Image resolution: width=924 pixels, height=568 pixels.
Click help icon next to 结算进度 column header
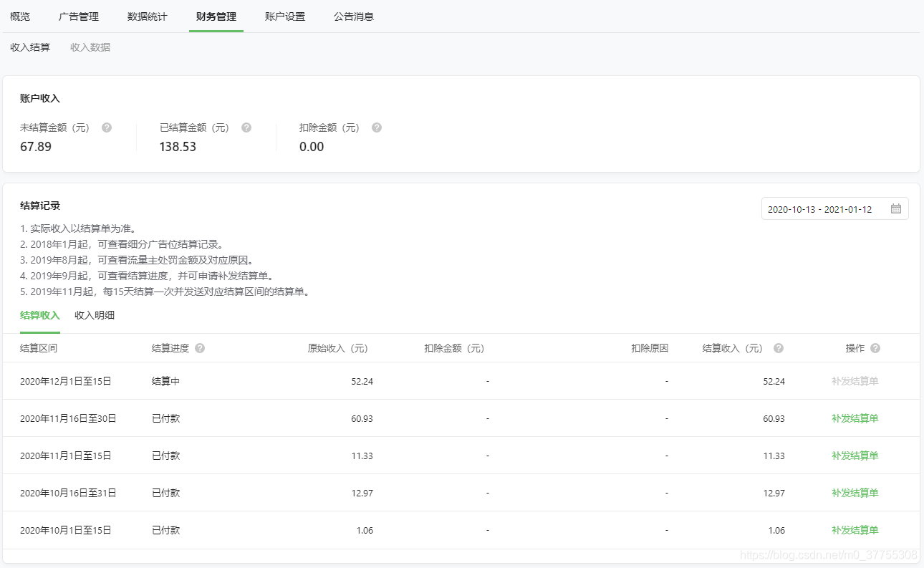coord(200,347)
